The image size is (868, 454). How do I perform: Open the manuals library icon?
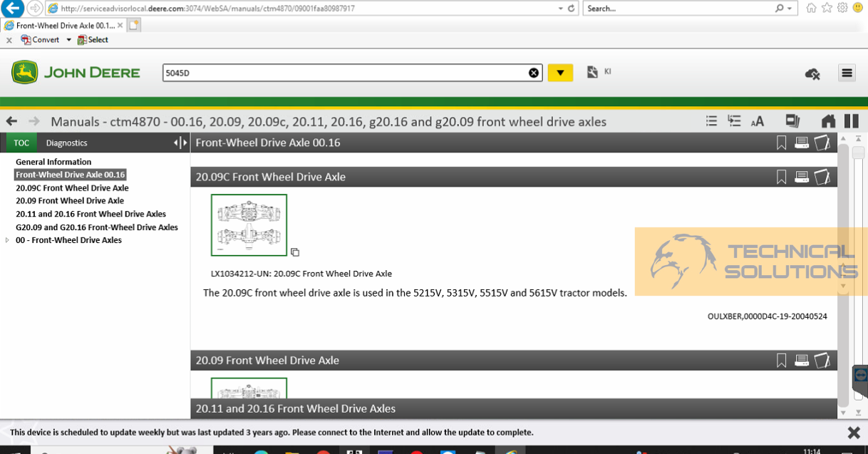click(x=792, y=121)
